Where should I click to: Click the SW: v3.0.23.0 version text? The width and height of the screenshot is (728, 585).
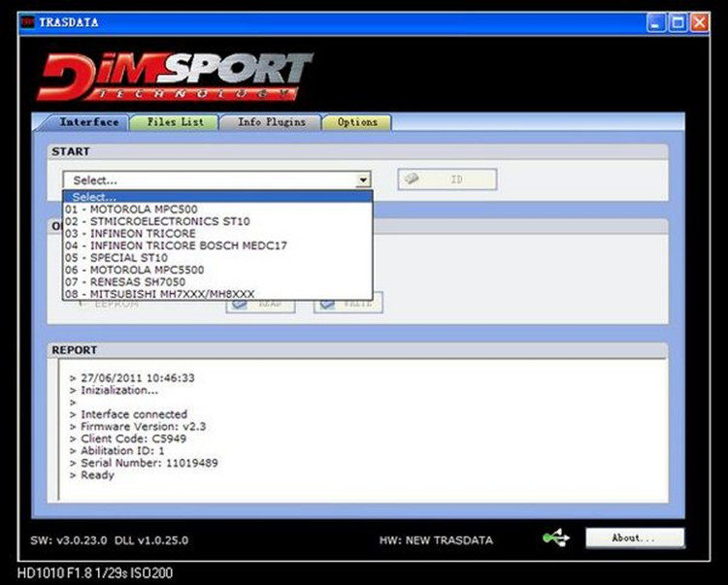point(69,540)
